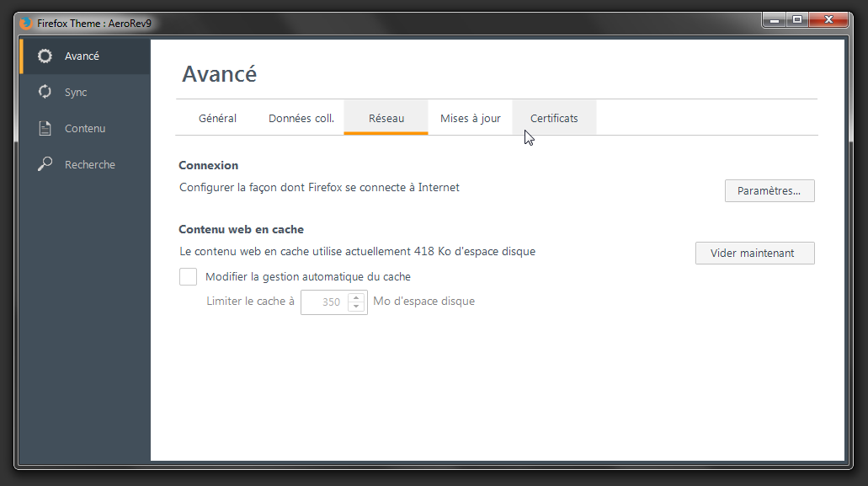Viewport: 868px width, 486px height.
Task: Click the cache size field showing 350
Action: point(326,302)
